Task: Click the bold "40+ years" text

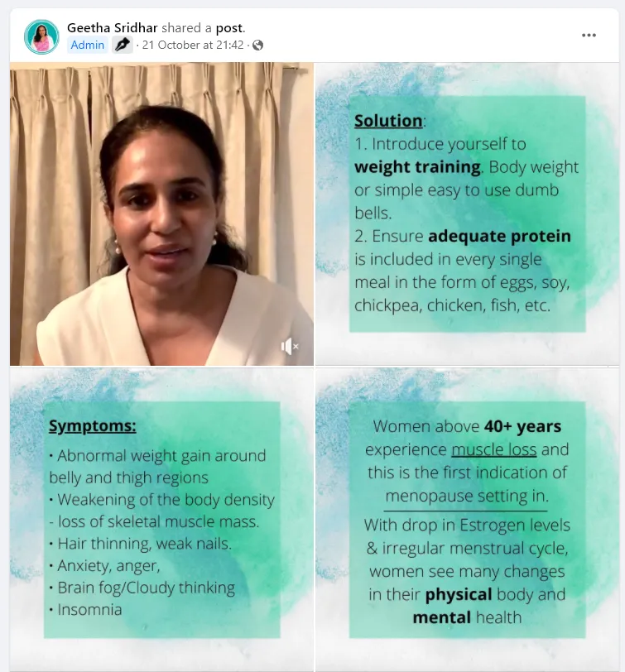Action: click(522, 426)
